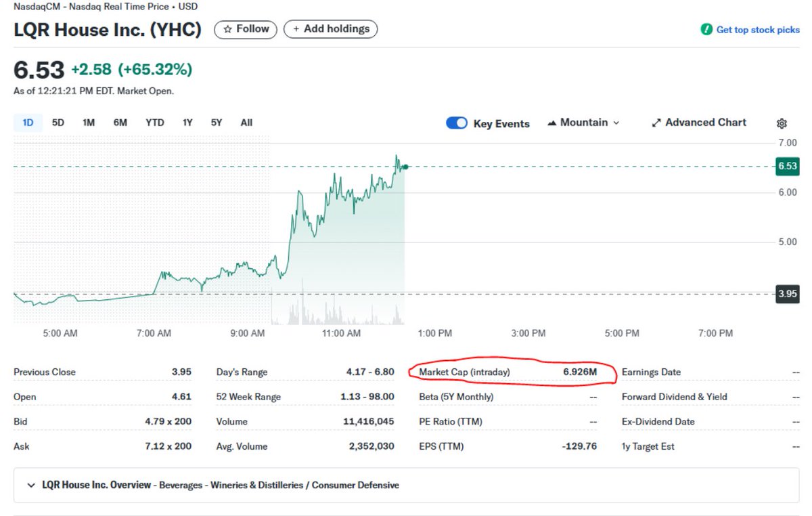Image resolution: width=812 pixels, height=516 pixels.
Task: Follow the YHC stock
Action: click(246, 29)
